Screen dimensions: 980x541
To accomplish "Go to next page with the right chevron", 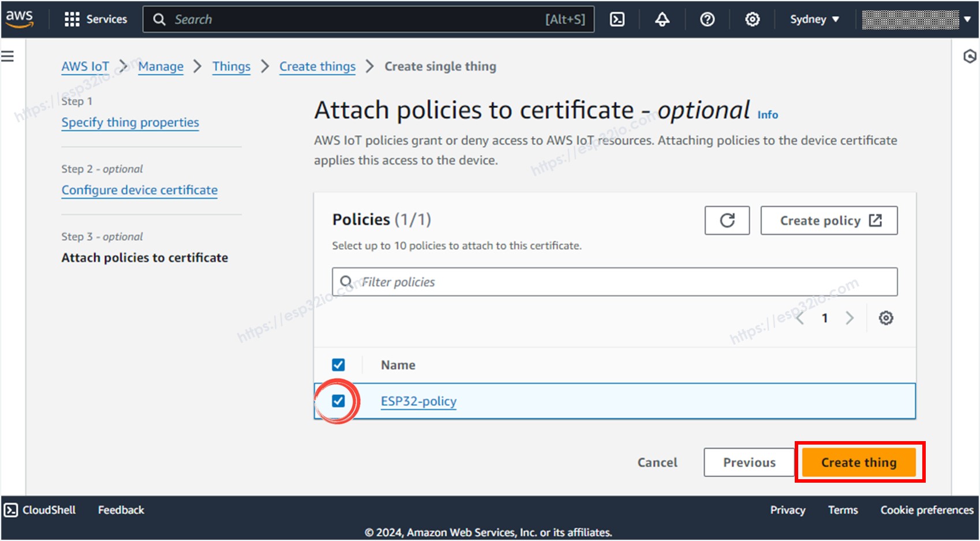I will pos(850,318).
